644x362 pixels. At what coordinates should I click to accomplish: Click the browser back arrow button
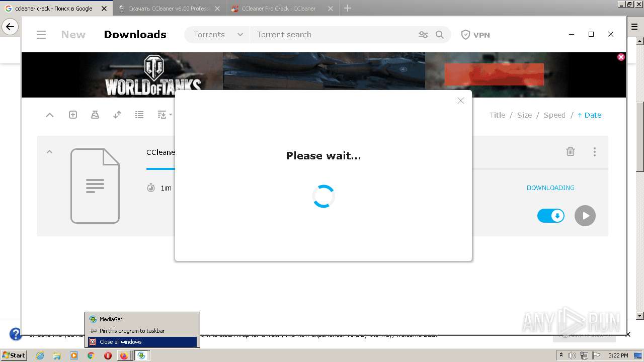tap(10, 27)
